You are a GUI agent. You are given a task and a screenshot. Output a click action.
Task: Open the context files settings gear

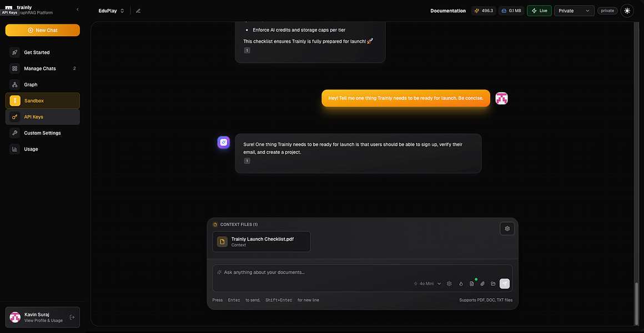click(507, 229)
